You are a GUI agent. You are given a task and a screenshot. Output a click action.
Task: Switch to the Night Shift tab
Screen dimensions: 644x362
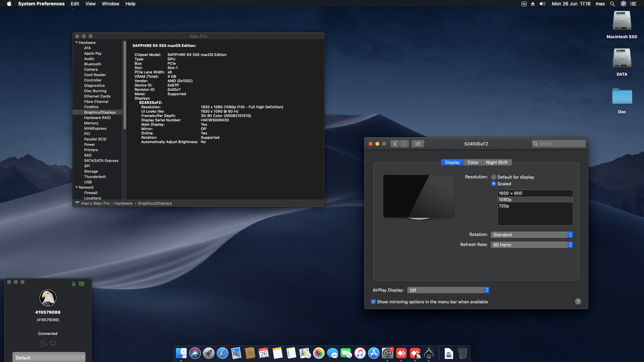click(x=497, y=162)
